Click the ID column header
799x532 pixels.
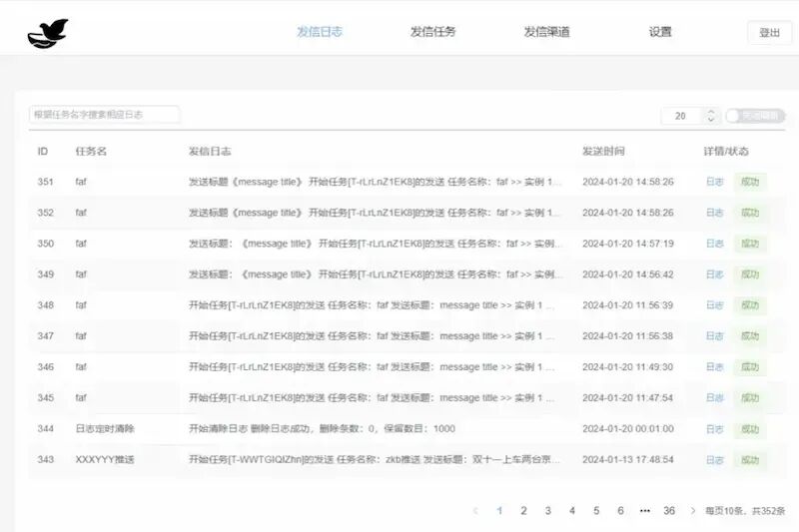[43, 151]
